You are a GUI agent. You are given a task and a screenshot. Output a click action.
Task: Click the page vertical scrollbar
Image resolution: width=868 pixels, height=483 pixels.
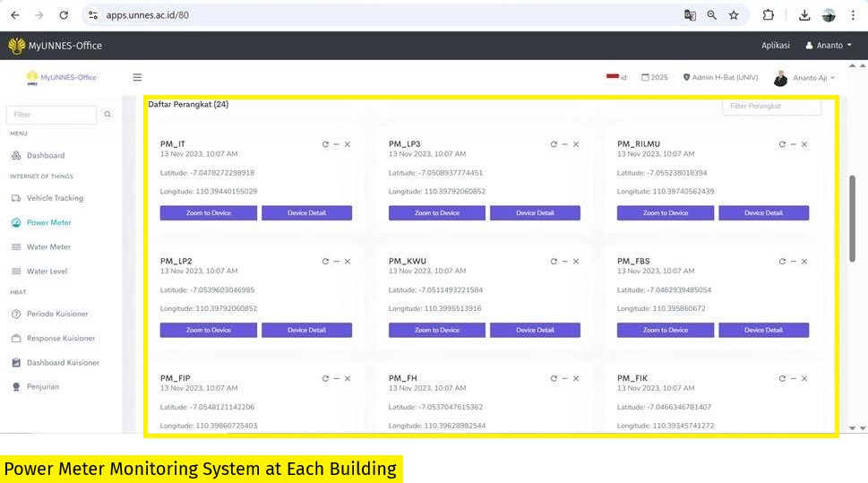pos(852,215)
